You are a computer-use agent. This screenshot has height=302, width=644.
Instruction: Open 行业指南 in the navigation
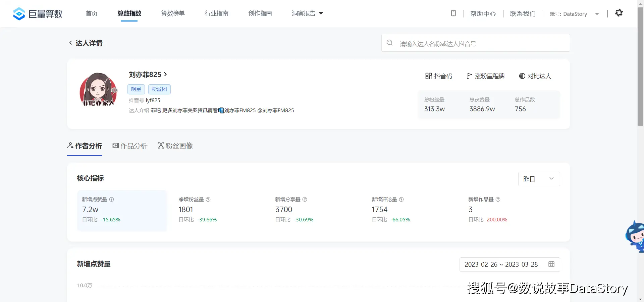(x=216, y=13)
